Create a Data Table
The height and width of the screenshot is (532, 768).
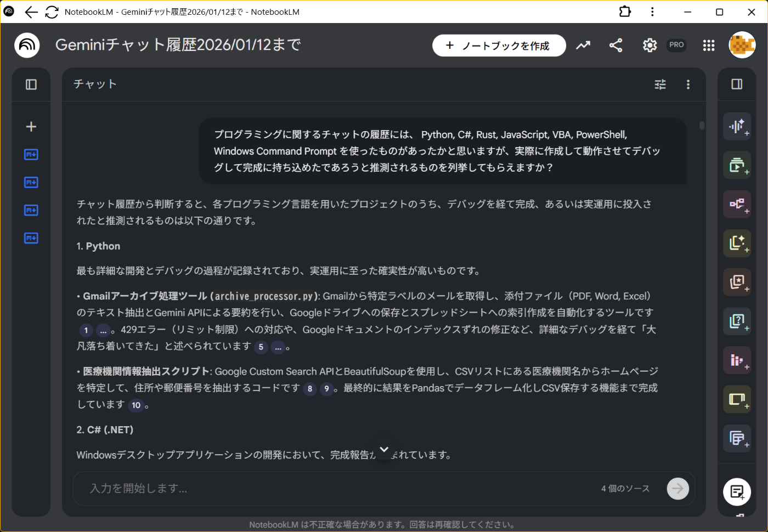737,438
